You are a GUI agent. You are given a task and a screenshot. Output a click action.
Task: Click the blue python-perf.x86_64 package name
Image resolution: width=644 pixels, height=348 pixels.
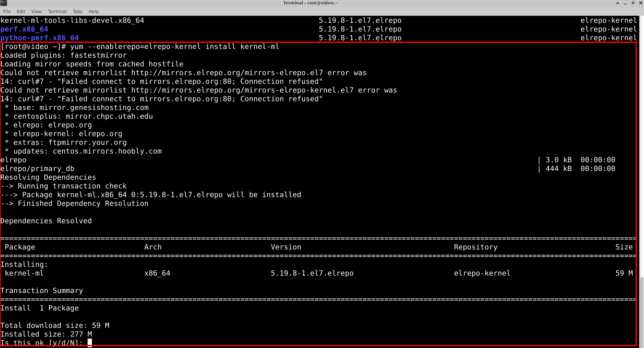click(40, 38)
